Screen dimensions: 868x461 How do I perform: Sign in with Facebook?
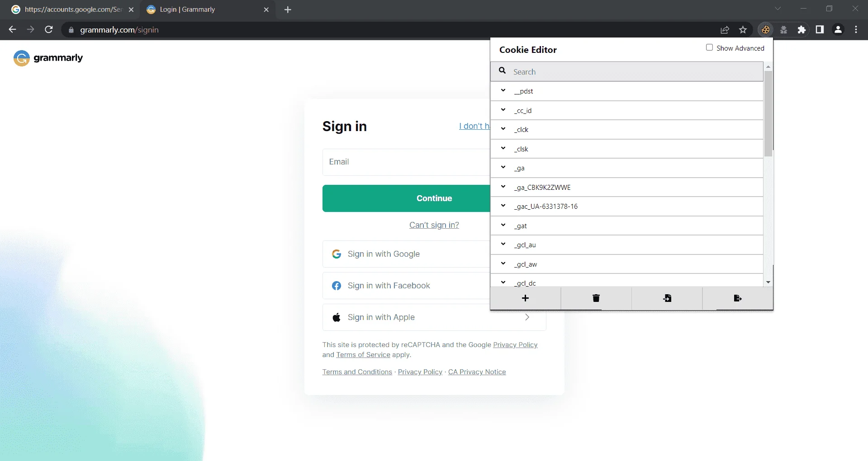point(406,286)
